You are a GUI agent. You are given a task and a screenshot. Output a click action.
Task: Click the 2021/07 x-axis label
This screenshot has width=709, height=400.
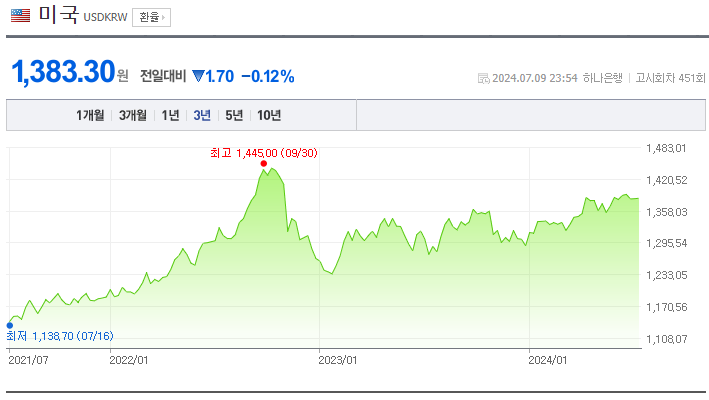point(28,360)
